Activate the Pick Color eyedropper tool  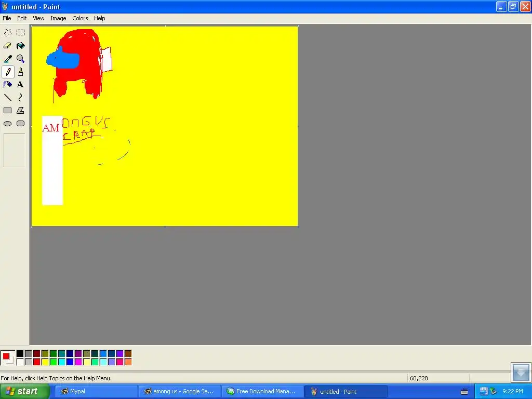click(7, 59)
